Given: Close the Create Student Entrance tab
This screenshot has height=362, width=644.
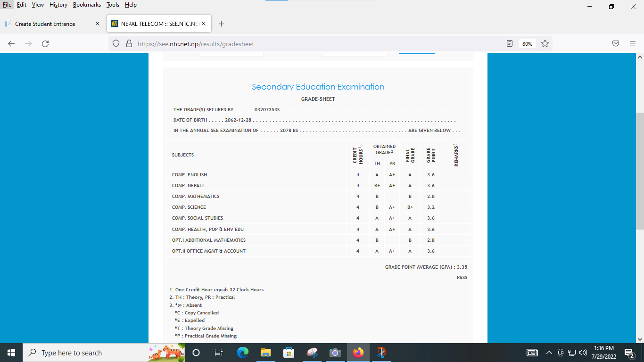Looking at the screenshot, I should tap(98, 24).
